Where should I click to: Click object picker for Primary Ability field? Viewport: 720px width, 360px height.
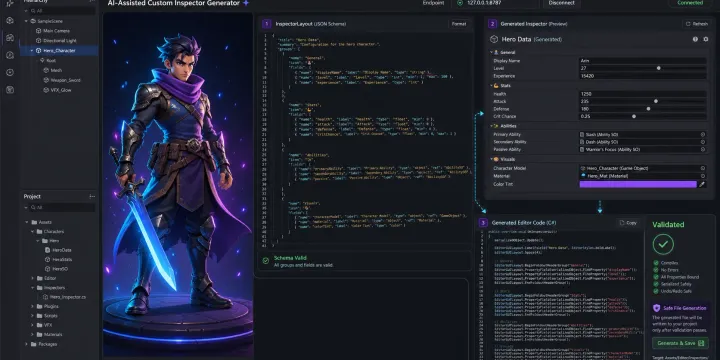click(x=703, y=135)
